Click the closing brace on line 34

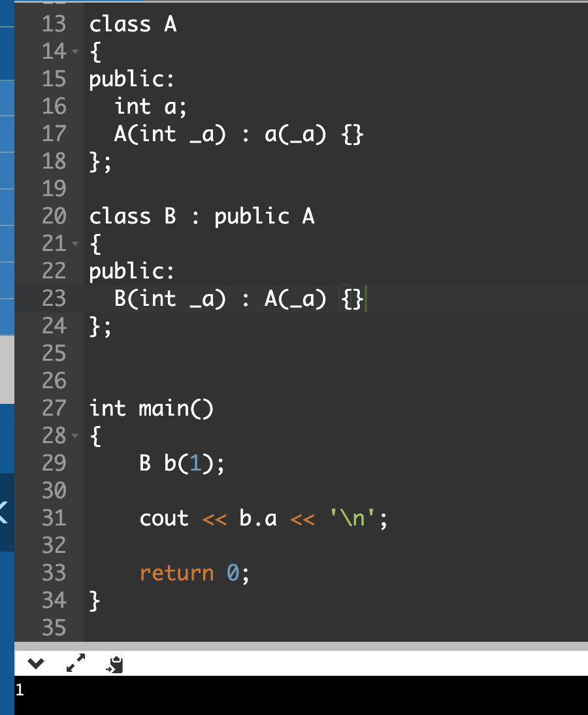click(x=94, y=601)
